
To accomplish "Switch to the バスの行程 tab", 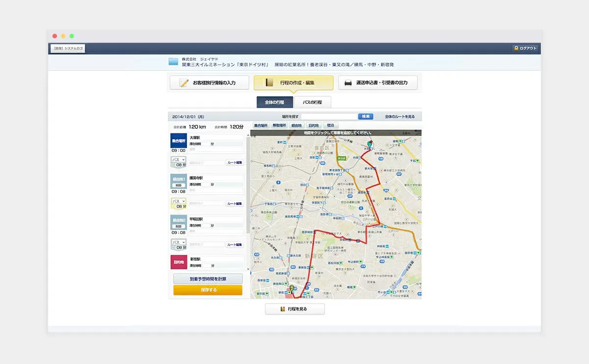I will click(312, 102).
